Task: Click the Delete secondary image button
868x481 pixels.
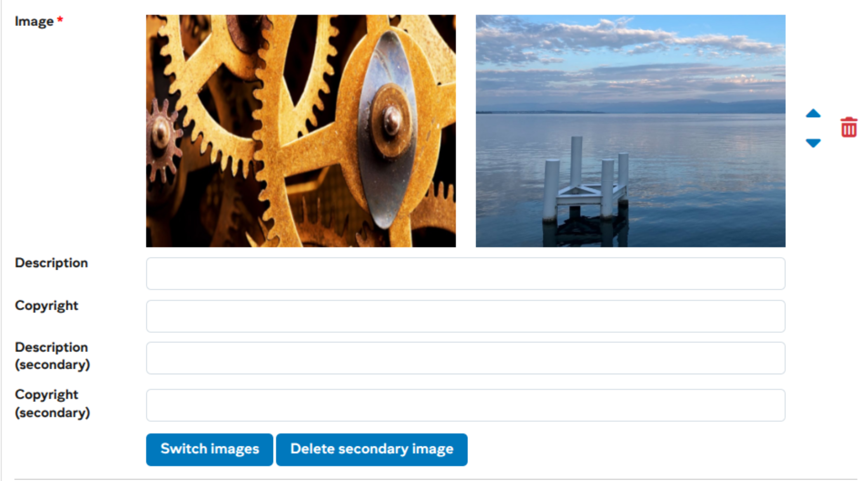Action: point(372,449)
